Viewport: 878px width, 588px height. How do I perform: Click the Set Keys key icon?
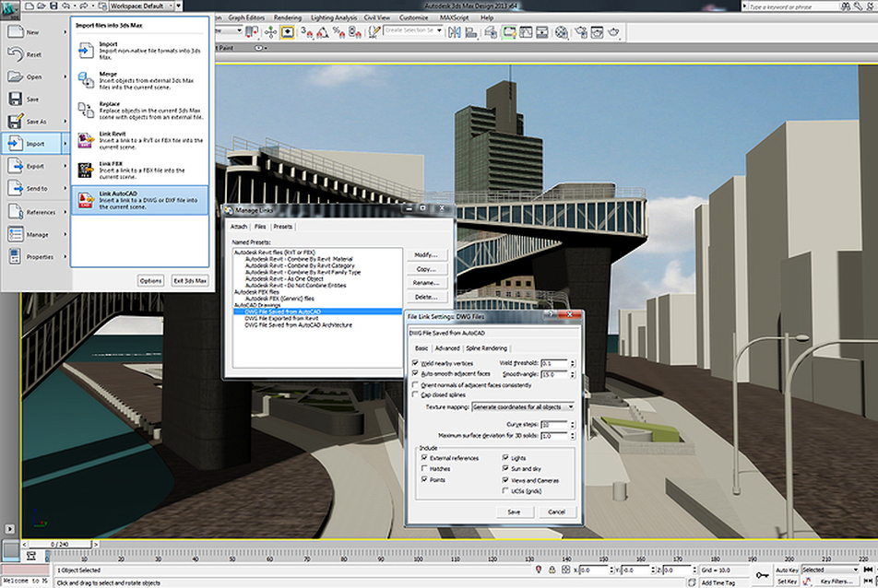pyautogui.click(x=762, y=575)
